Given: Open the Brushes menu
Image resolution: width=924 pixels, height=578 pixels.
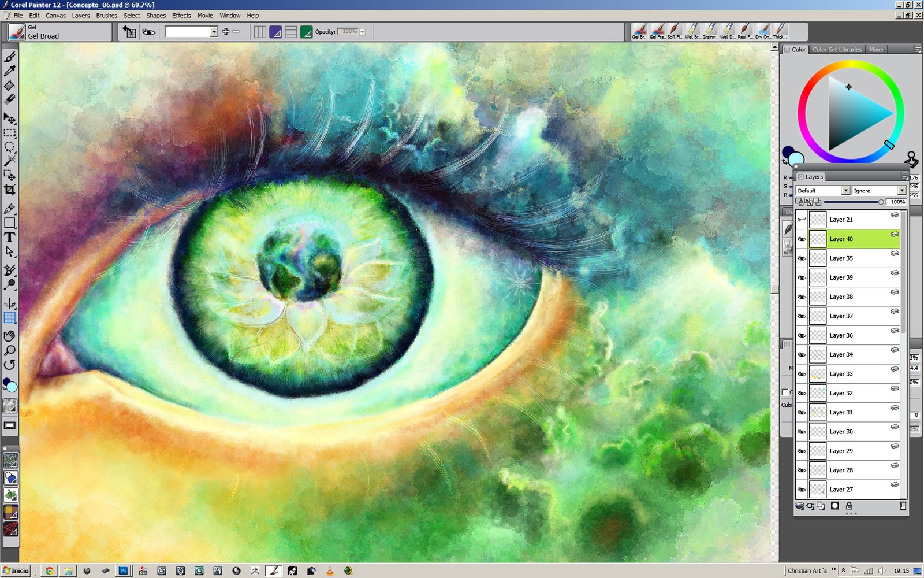Looking at the screenshot, I should tap(107, 16).
